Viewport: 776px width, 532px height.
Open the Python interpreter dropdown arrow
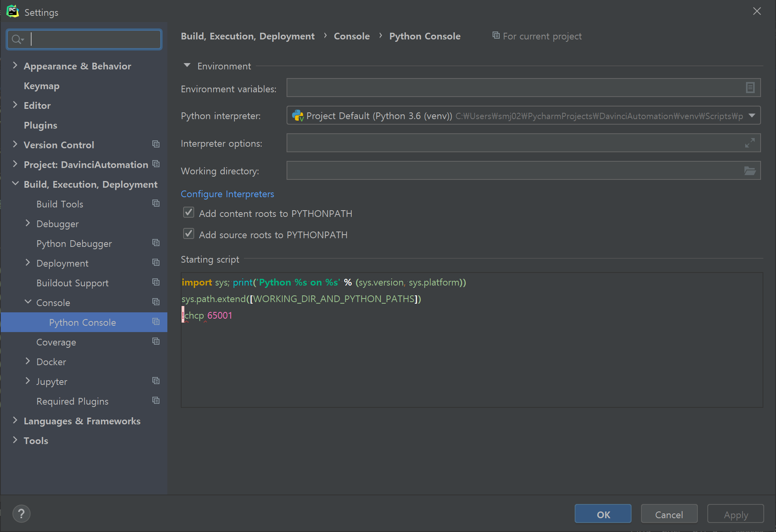(752, 116)
